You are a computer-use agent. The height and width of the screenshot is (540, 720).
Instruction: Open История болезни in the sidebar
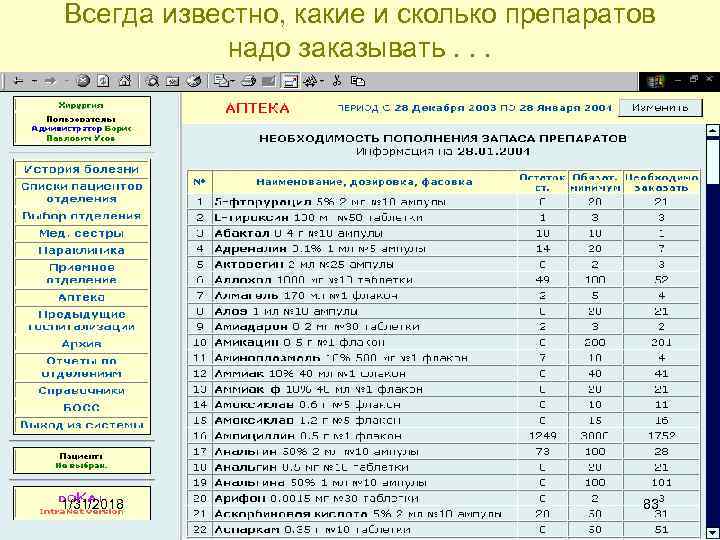coord(81,169)
